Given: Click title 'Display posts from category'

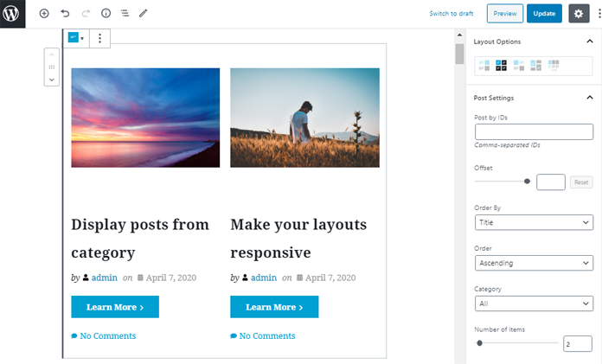Looking at the screenshot, I should (x=140, y=239).
